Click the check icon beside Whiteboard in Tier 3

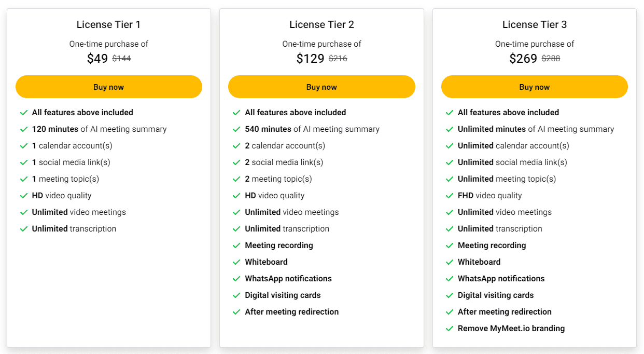[x=450, y=262]
